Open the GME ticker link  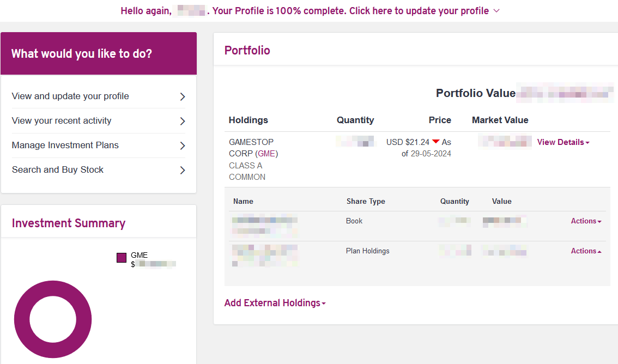266,154
